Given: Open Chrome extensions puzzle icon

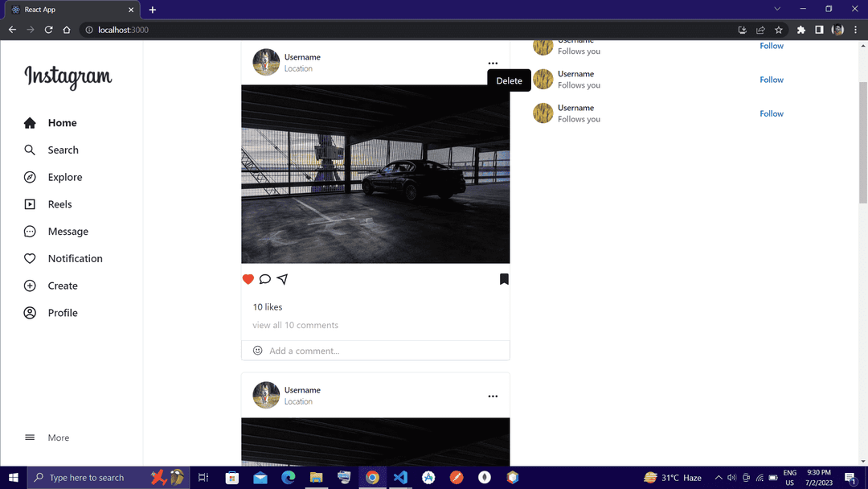Looking at the screenshot, I should [x=801, y=30].
